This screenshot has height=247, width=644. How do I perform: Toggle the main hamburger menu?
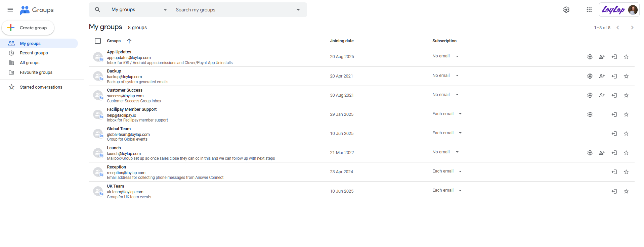point(10,10)
